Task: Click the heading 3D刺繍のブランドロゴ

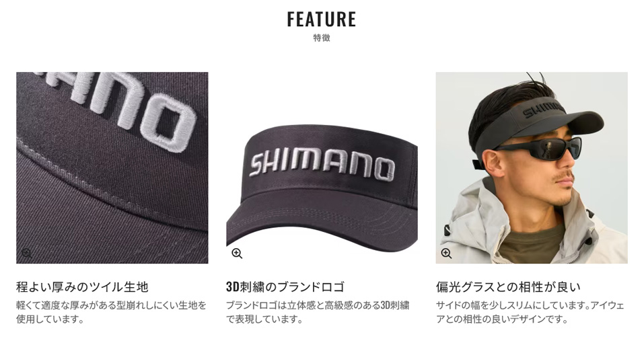Action: click(285, 286)
